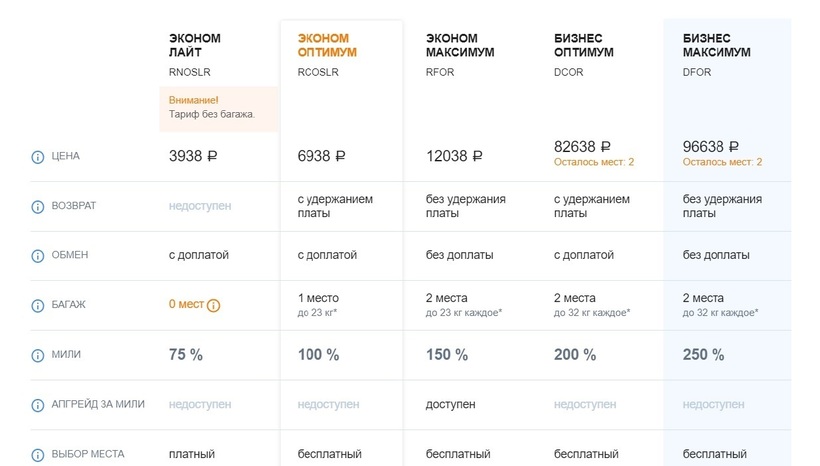Click the orange info icon next to 0 мест
Screen dimensions: 820x466
coord(213,305)
